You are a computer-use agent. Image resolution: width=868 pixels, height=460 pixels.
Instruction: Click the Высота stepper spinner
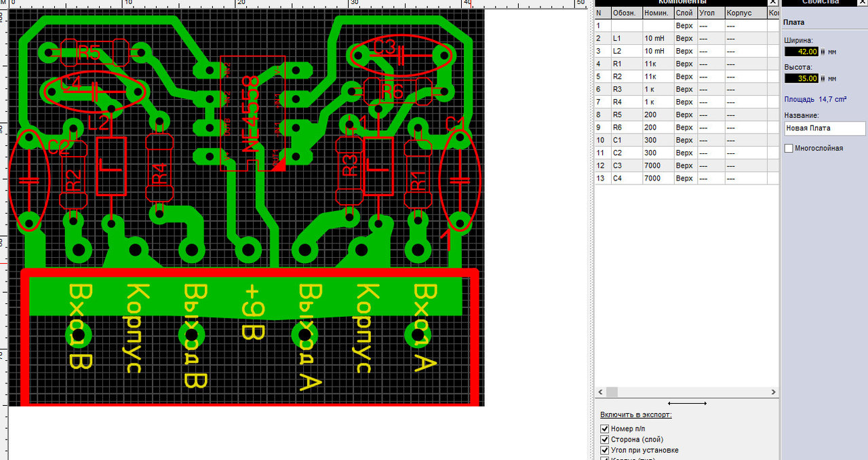(x=823, y=79)
